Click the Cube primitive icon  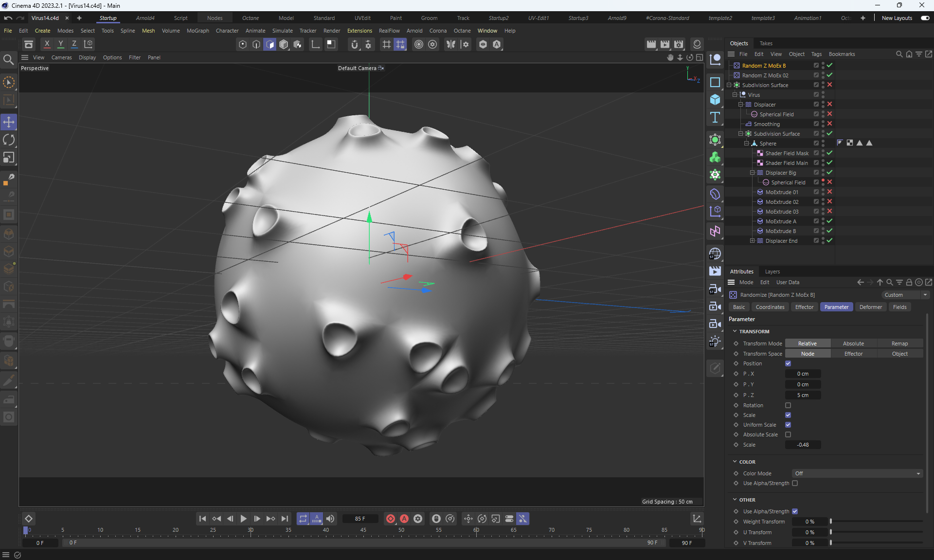pyautogui.click(x=715, y=100)
